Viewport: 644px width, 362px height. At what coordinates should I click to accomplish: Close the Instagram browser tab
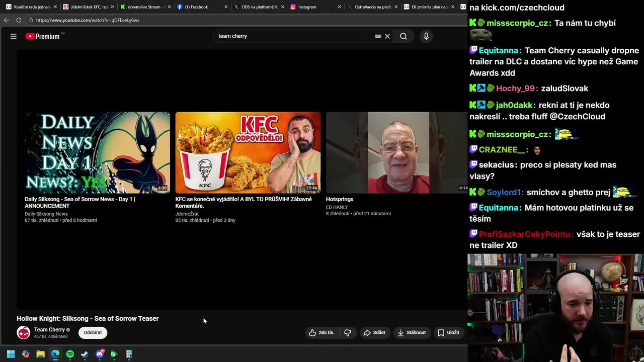(340, 7)
